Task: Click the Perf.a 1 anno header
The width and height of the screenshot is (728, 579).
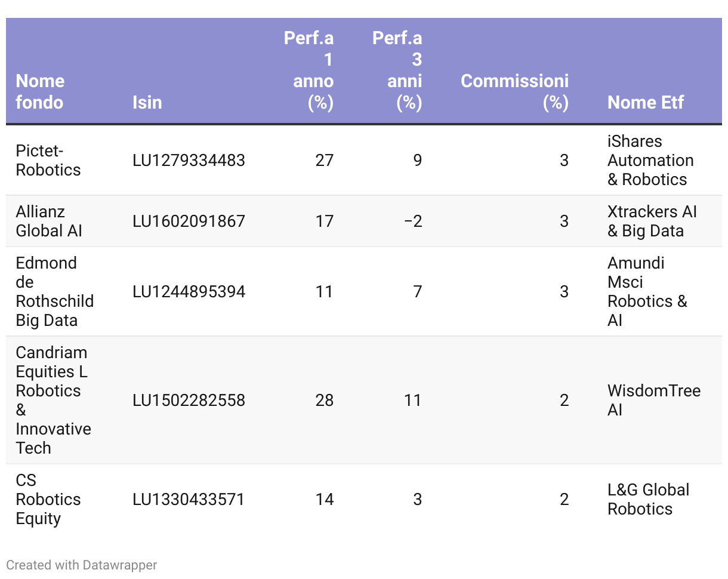Action: (x=309, y=70)
